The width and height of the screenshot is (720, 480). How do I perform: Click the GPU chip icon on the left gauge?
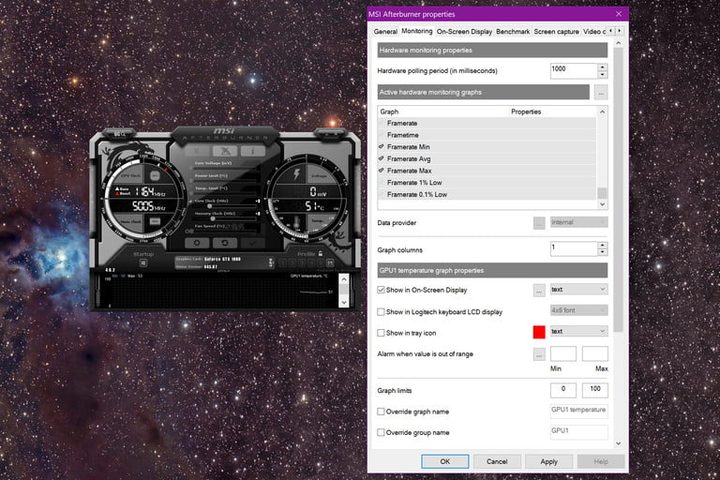coord(155,175)
